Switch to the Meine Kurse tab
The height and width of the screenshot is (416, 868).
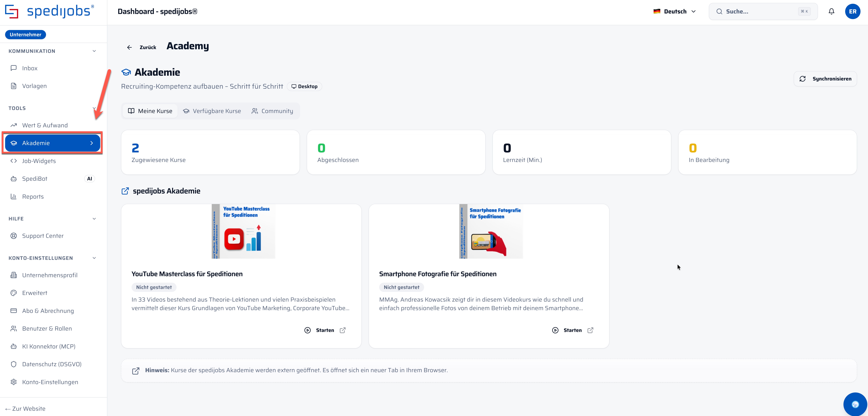(150, 111)
